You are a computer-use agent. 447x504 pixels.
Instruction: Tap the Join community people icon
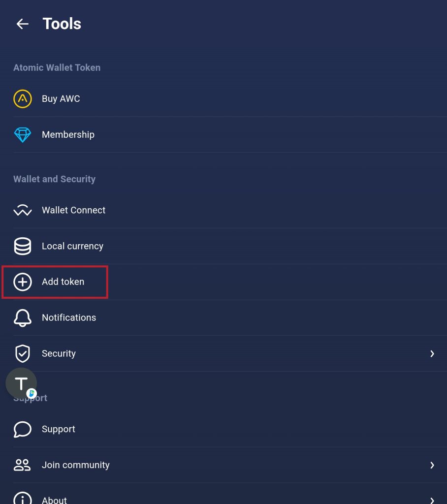point(22,465)
